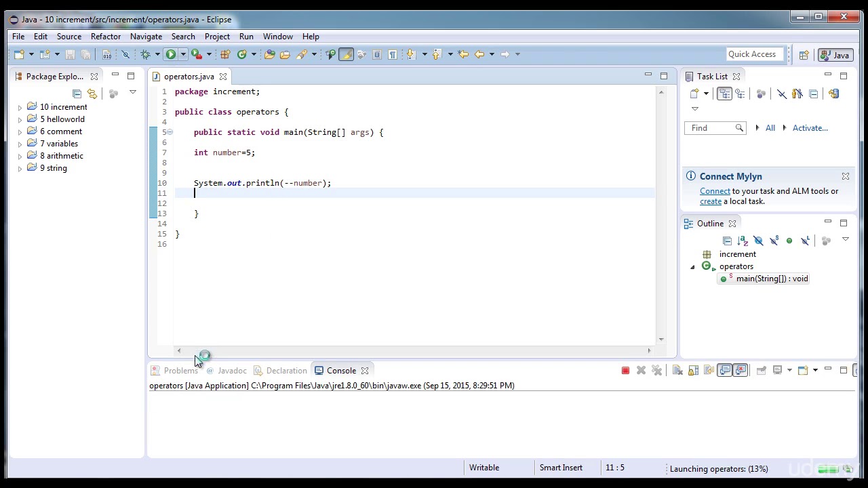Expand the 8 arithmetic project
Viewport: 868px width, 488px height.
pyautogui.click(x=20, y=156)
